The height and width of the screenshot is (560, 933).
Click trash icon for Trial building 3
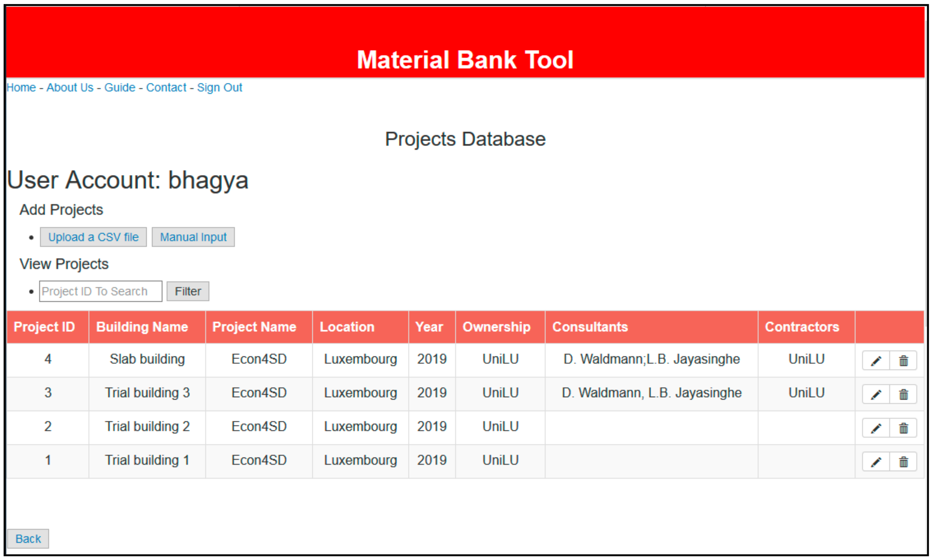coord(903,394)
